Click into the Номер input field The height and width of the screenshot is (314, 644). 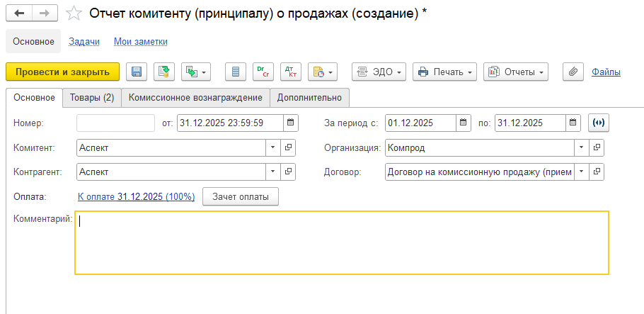point(115,123)
